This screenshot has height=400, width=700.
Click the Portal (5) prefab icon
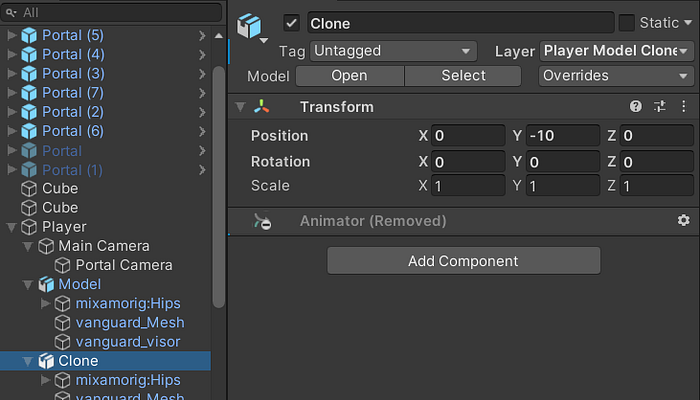coord(28,35)
